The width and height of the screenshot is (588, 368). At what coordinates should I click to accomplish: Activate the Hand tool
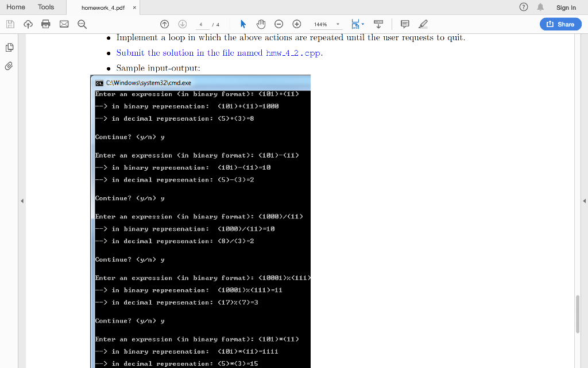(x=261, y=24)
